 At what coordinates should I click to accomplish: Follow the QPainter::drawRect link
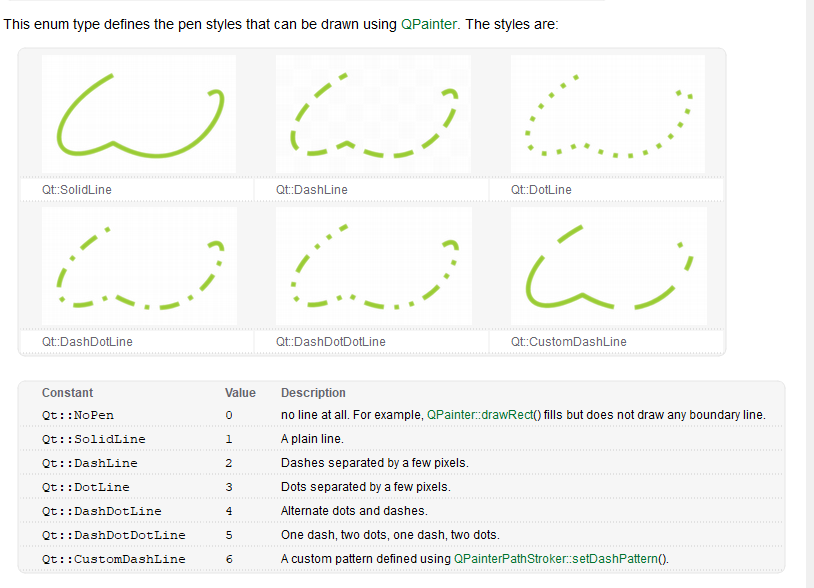pyautogui.click(x=480, y=415)
